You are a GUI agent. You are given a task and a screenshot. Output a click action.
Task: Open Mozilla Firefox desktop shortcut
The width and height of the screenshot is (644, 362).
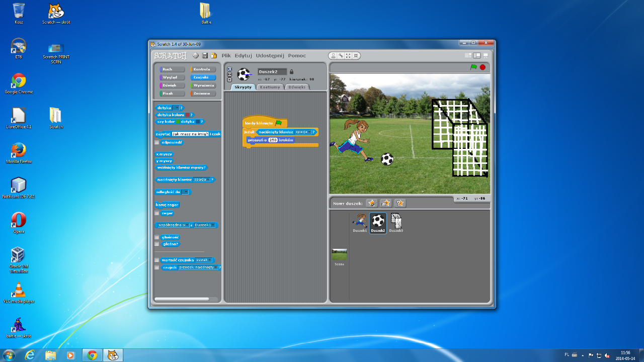pyautogui.click(x=19, y=153)
